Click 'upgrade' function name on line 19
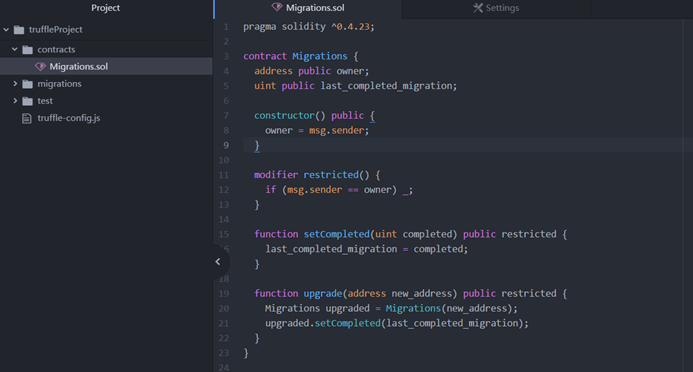Viewport: 693px width, 372px height. point(323,294)
